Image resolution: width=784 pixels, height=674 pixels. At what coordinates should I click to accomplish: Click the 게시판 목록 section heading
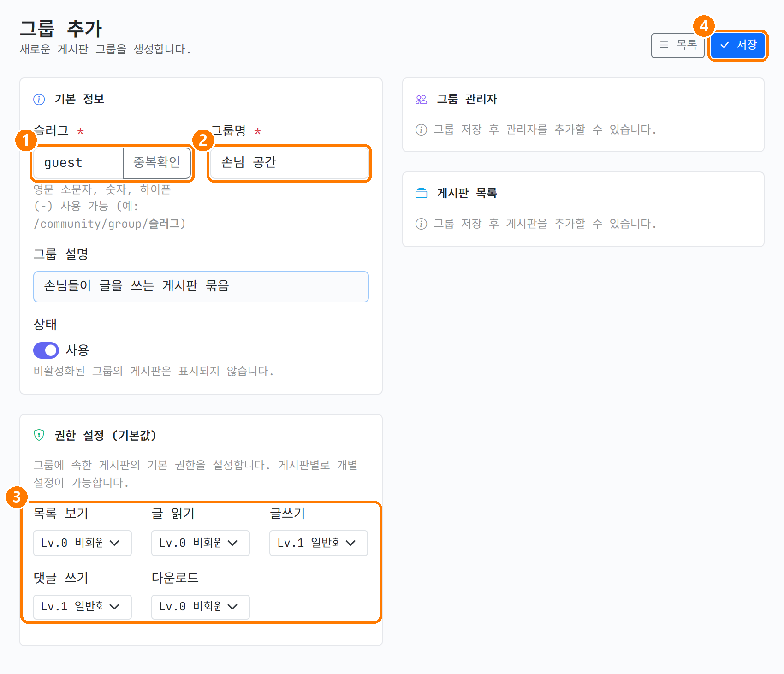[x=467, y=193]
